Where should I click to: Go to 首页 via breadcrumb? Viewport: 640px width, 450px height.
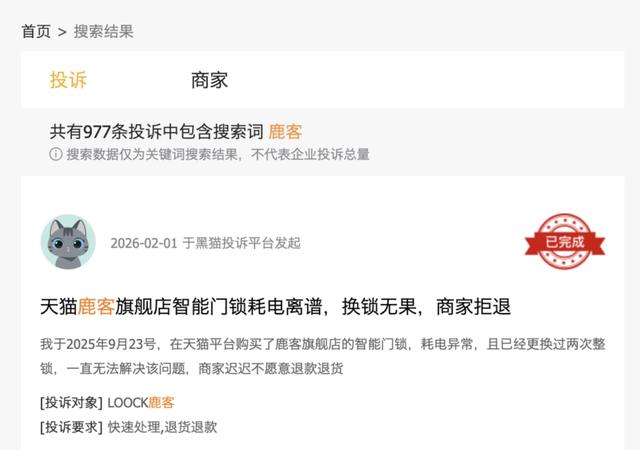tap(36, 31)
